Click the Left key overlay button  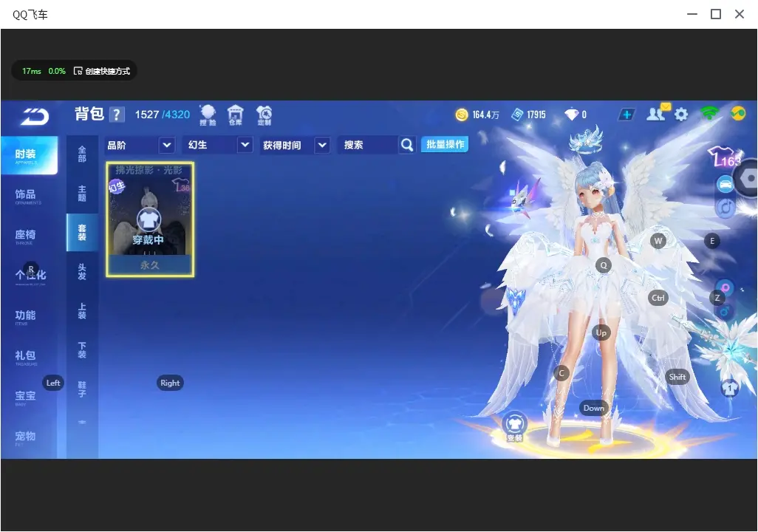coord(53,383)
